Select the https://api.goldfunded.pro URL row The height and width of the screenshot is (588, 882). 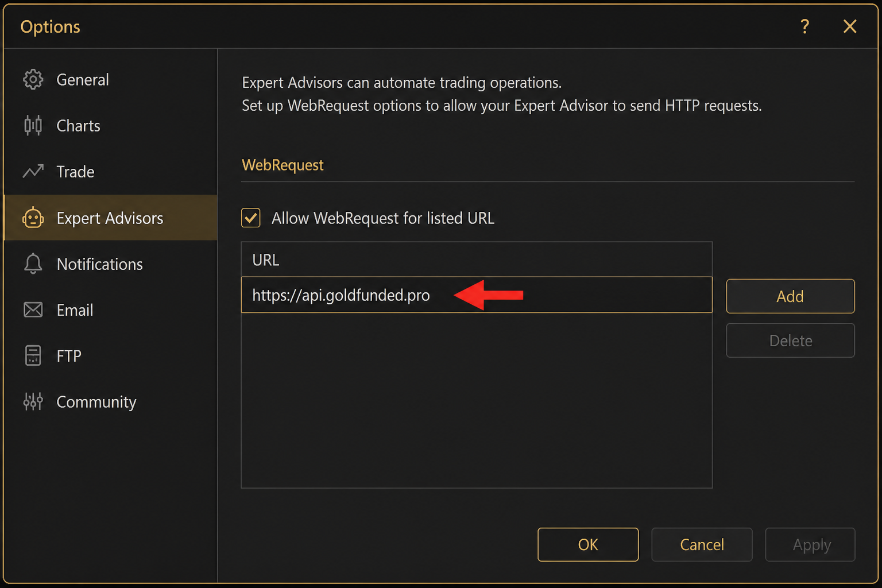tap(477, 295)
